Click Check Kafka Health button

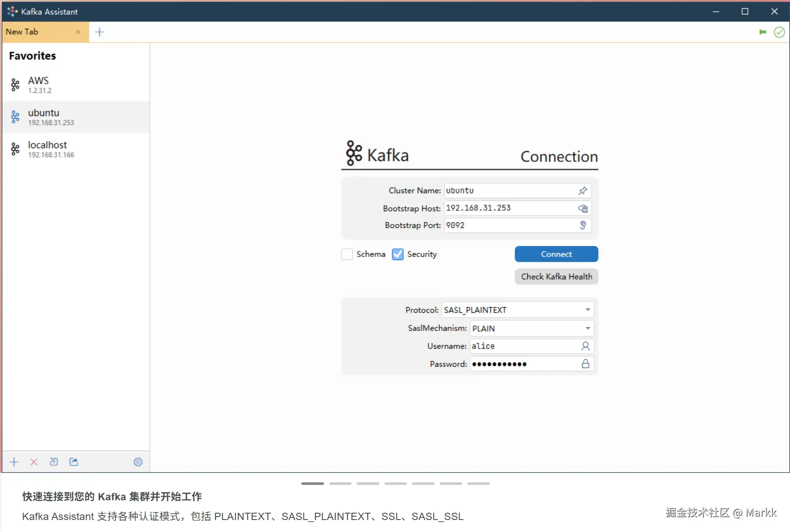tap(556, 277)
